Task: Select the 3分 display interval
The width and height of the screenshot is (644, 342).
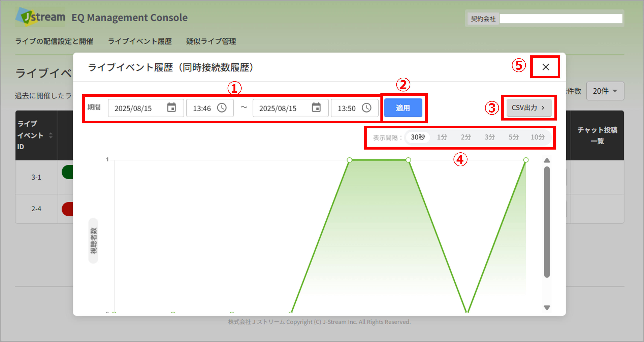Action: pyautogui.click(x=490, y=137)
